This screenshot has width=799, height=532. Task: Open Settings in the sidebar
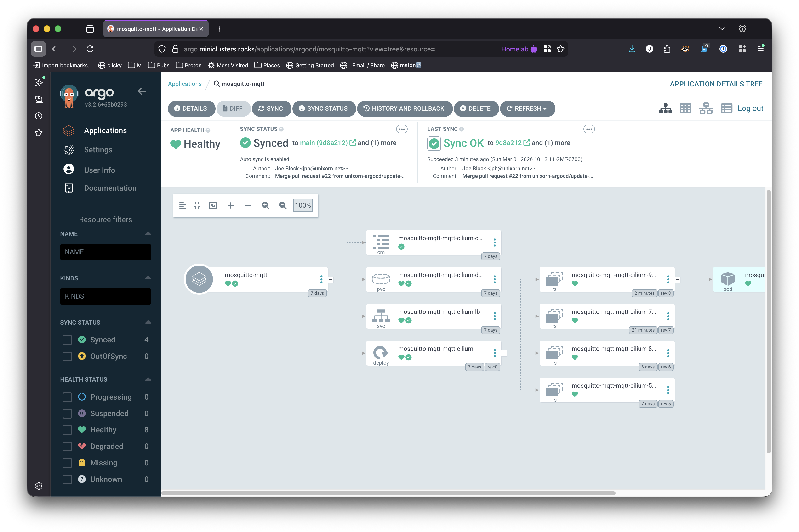[98, 150]
